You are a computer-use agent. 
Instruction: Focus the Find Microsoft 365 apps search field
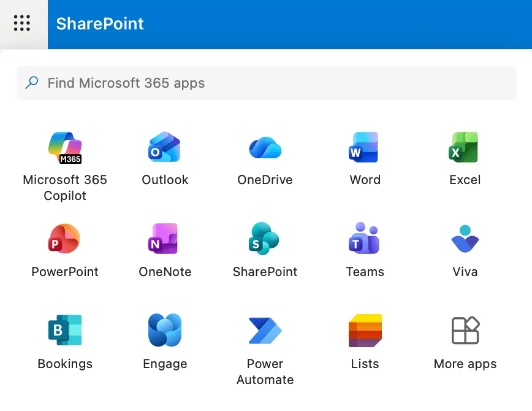(267, 83)
